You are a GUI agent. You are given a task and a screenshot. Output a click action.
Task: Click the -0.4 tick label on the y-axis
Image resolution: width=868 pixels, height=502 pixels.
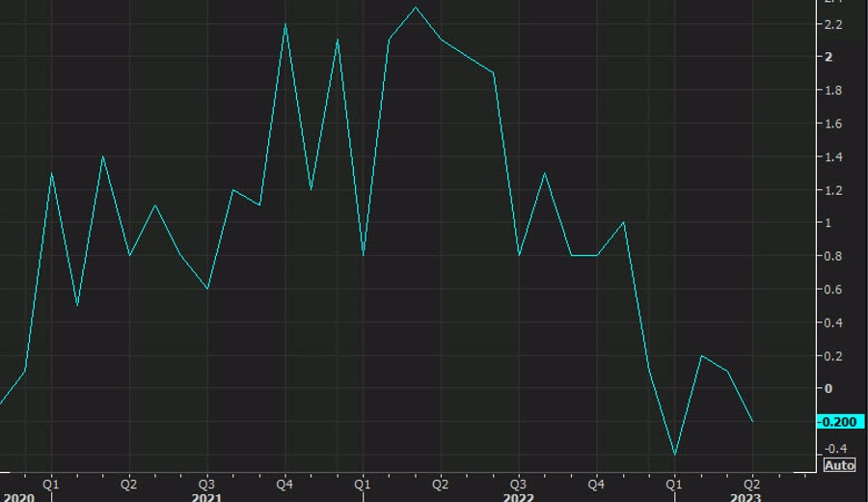834,448
